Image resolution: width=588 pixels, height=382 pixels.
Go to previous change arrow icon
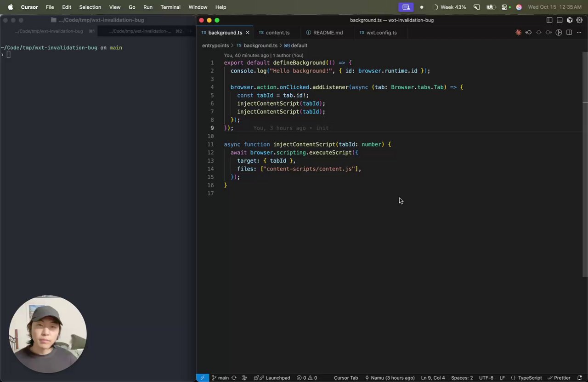click(x=529, y=33)
